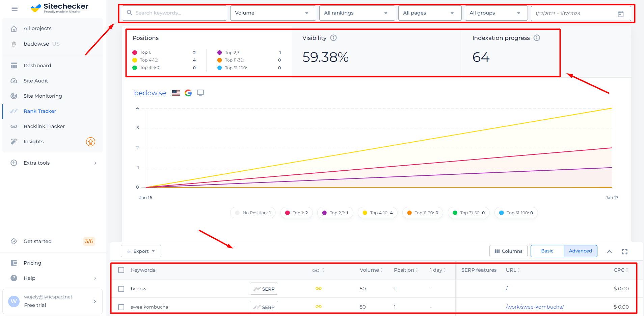
Task: Click the Insights magic wand icon
Action: click(x=14, y=142)
